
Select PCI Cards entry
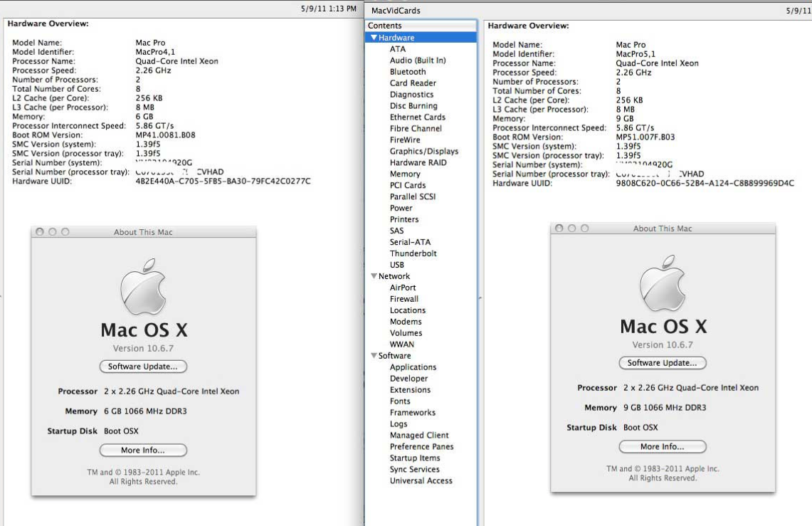[408, 186]
